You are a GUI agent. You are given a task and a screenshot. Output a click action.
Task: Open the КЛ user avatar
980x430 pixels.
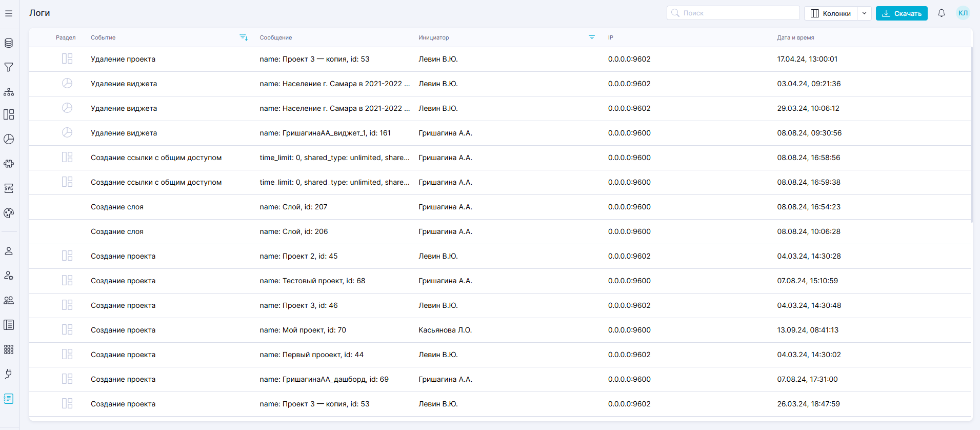pos(963,13)
